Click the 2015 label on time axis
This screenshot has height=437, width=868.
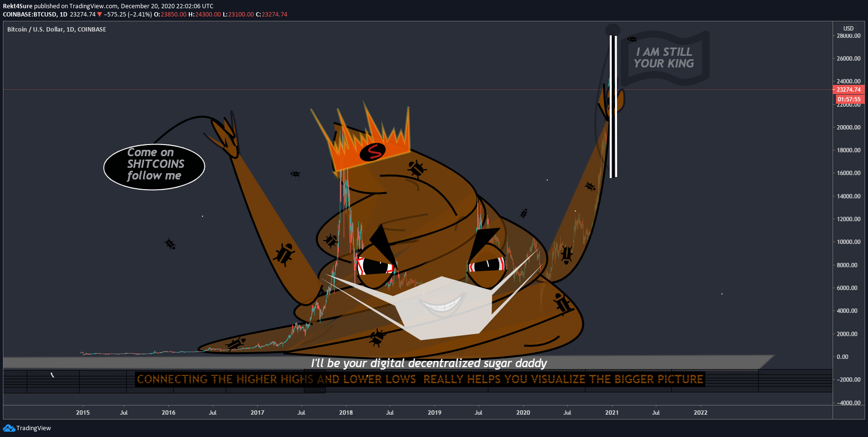(x=83, y=413)
